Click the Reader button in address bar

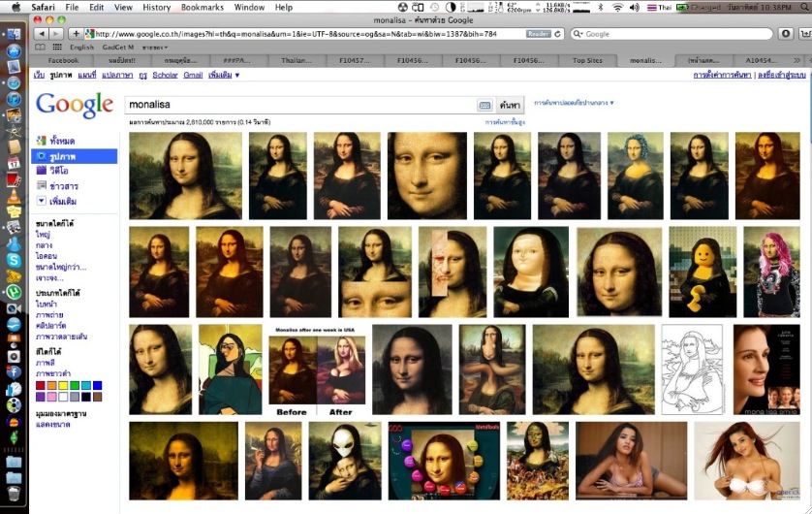tap(539, 34)
